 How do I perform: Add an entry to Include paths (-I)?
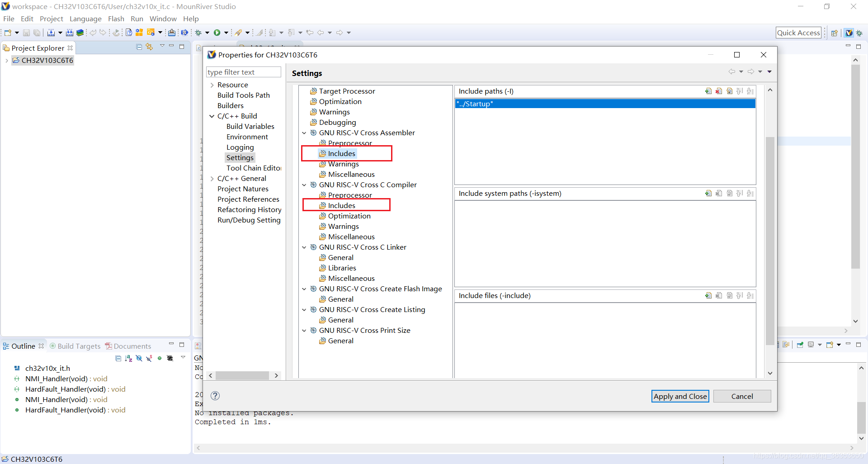(708, 91)
